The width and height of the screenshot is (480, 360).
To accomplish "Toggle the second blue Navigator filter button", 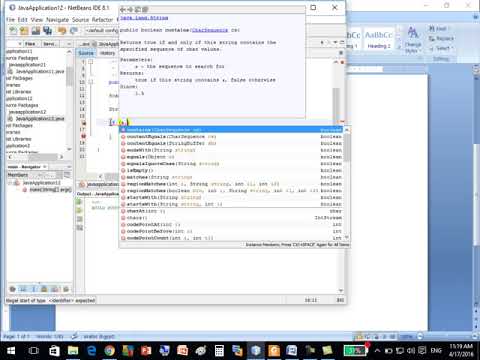I will pos(34,289).
